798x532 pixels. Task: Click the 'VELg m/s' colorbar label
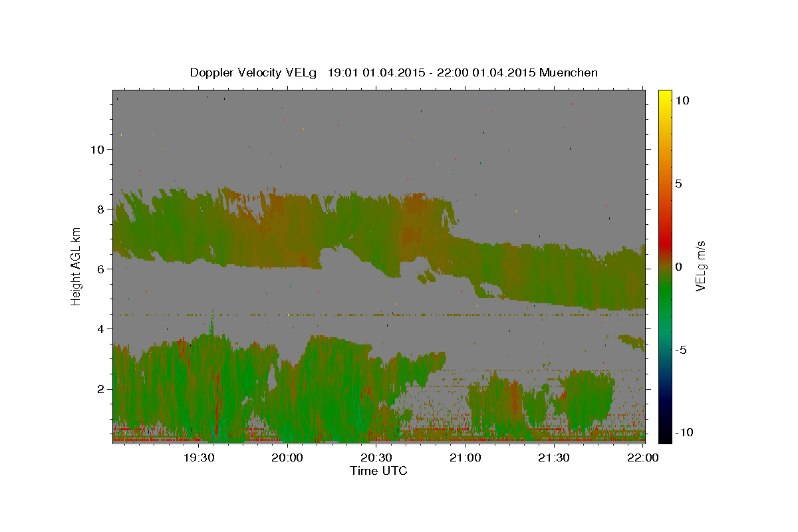(700, 266)
